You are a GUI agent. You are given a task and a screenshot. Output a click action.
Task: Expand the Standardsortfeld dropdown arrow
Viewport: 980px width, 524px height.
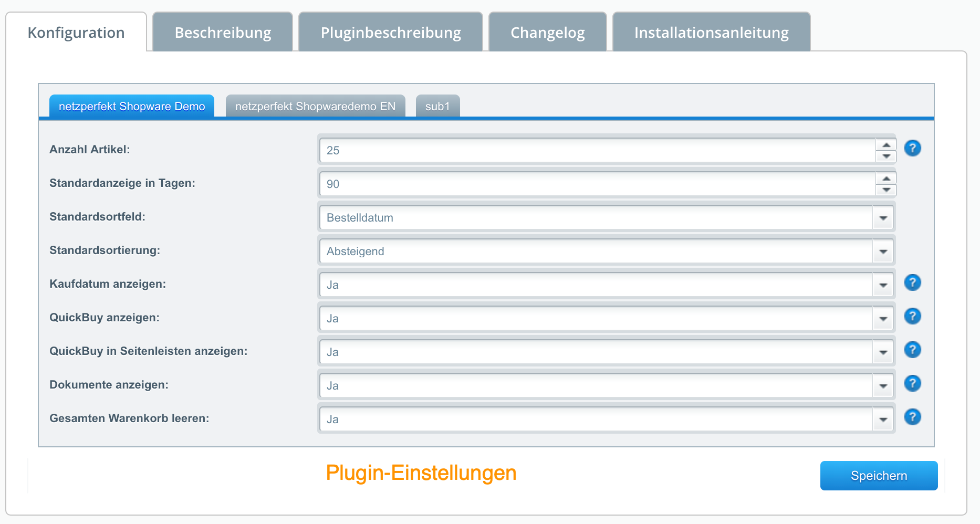point(883,217)
